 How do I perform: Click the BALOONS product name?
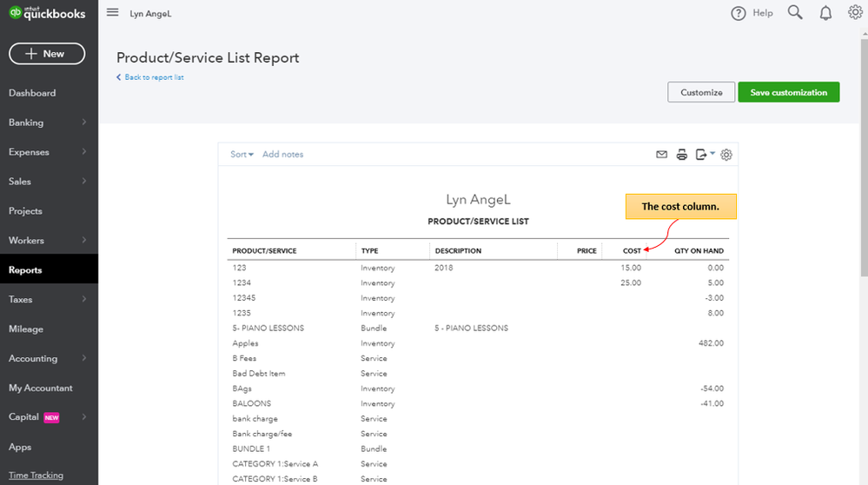(252, 403)
